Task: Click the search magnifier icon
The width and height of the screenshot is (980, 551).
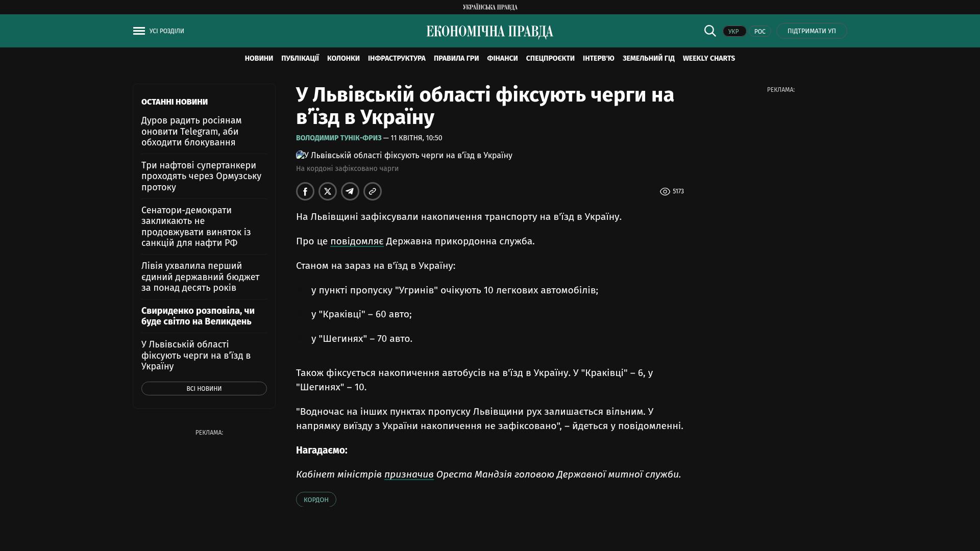Action: click(710, 31)
